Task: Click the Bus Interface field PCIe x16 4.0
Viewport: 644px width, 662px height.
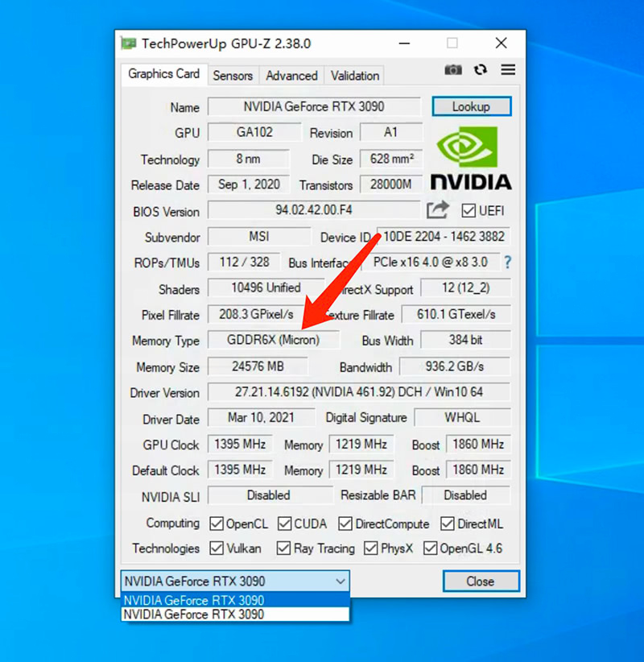Action: pos(431,263)
